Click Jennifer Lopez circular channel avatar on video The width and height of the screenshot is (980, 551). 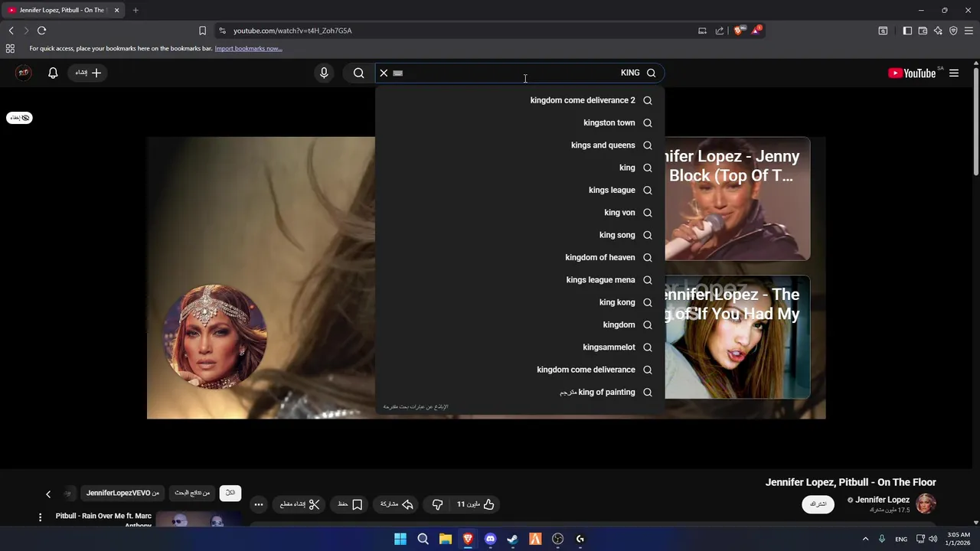[215, 337]
